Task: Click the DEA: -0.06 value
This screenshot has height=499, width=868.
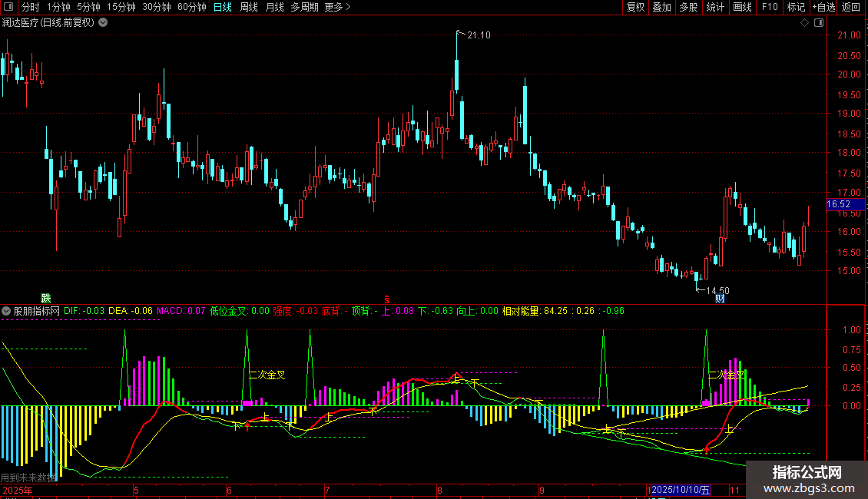Action: click(130, 311)
